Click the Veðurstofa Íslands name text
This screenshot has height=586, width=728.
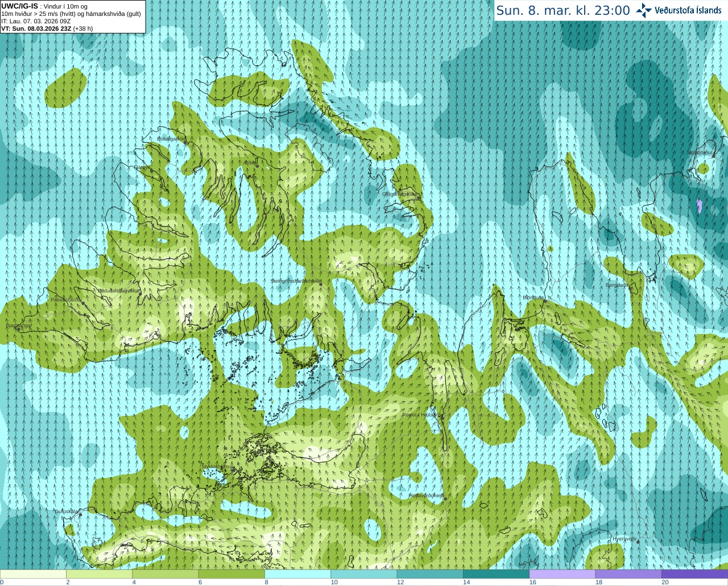pos(688,10)
